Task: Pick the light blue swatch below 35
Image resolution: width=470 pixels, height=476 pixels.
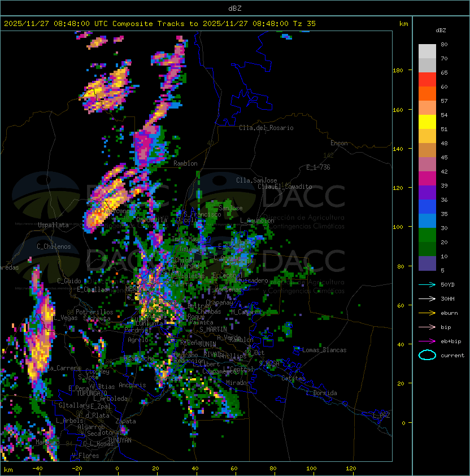Action: pos(427,221)
